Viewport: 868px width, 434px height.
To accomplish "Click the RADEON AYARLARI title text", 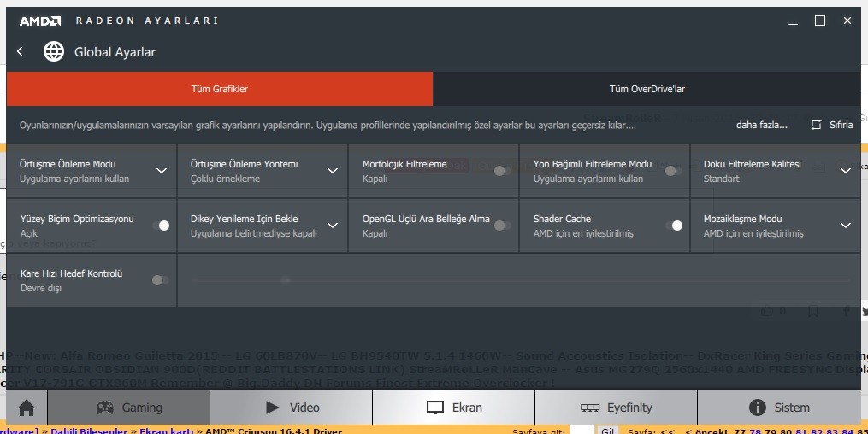I will click(x=147, y=21).
